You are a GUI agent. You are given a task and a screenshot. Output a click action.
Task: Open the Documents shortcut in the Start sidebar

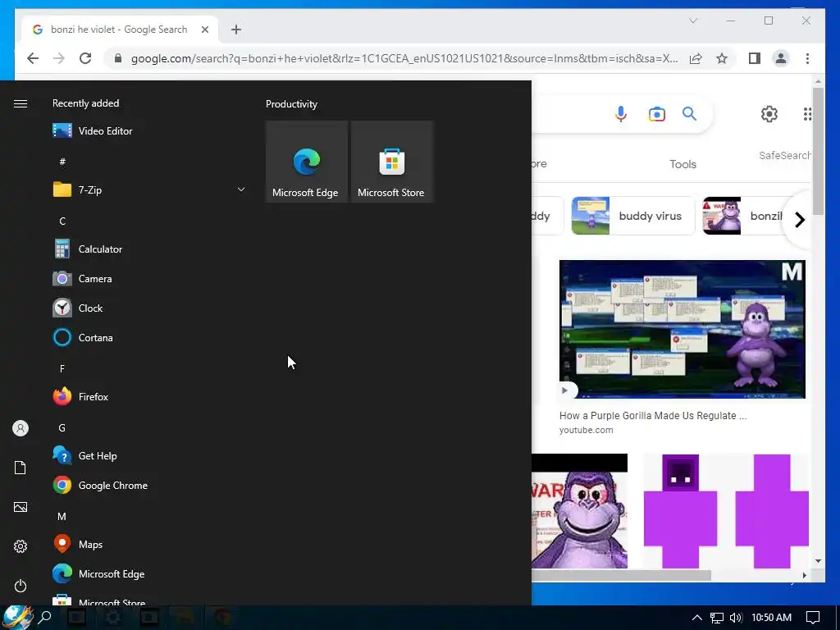click(x=21, y=468)
